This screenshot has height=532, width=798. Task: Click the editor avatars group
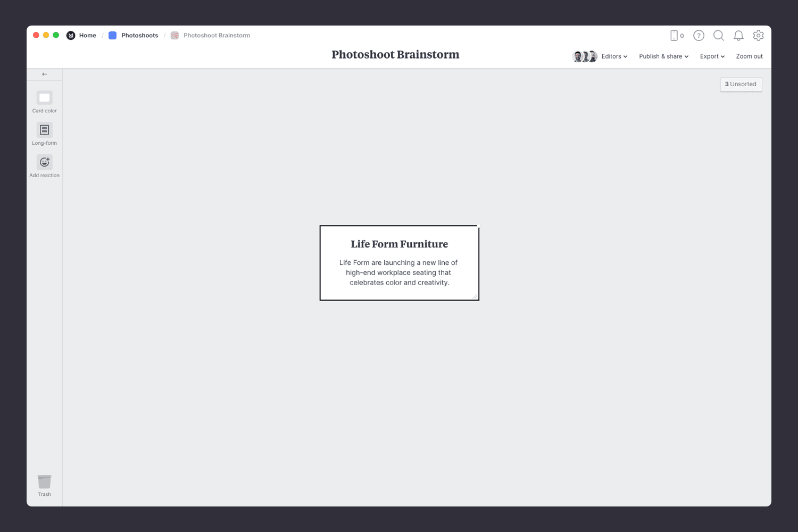pyautogui.click(x=585, y=56)
